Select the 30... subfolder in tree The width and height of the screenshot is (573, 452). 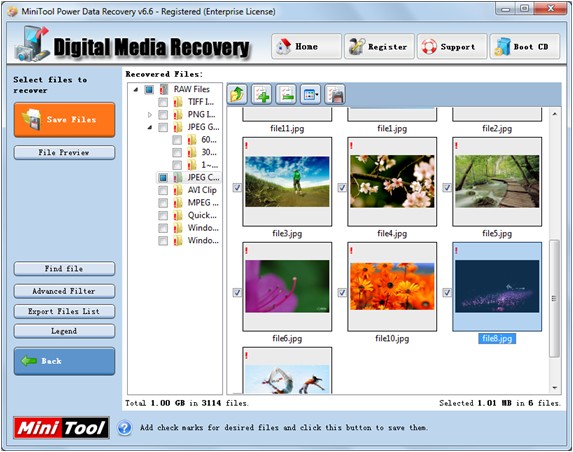(209, 152)
